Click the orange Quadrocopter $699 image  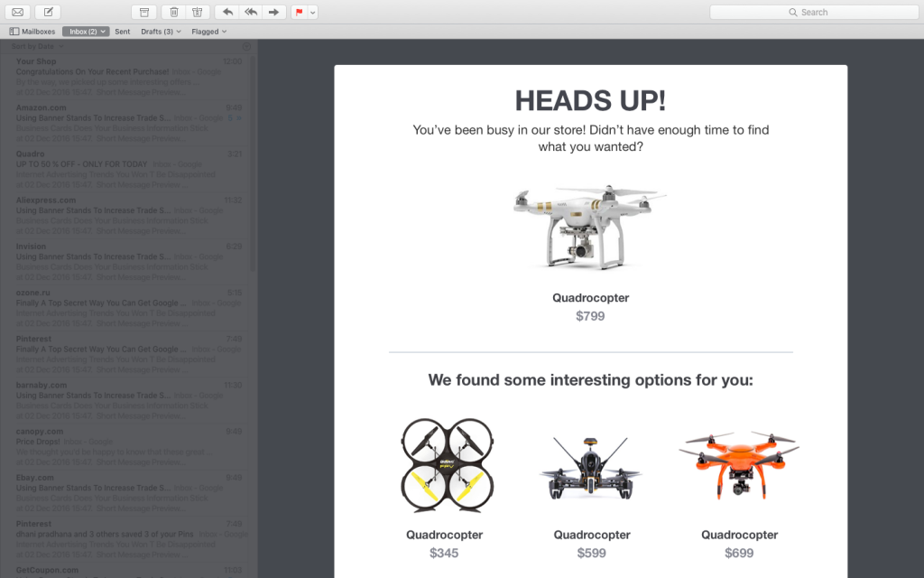pos(739,466)
